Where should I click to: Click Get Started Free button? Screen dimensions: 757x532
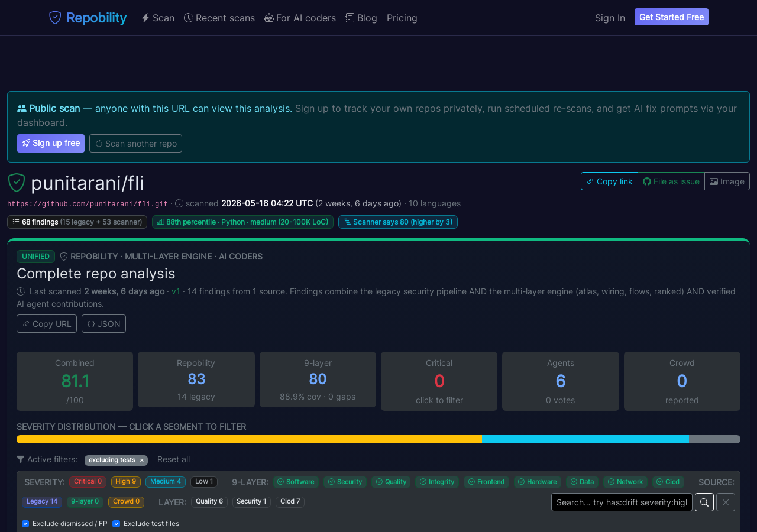coord(671,17)
